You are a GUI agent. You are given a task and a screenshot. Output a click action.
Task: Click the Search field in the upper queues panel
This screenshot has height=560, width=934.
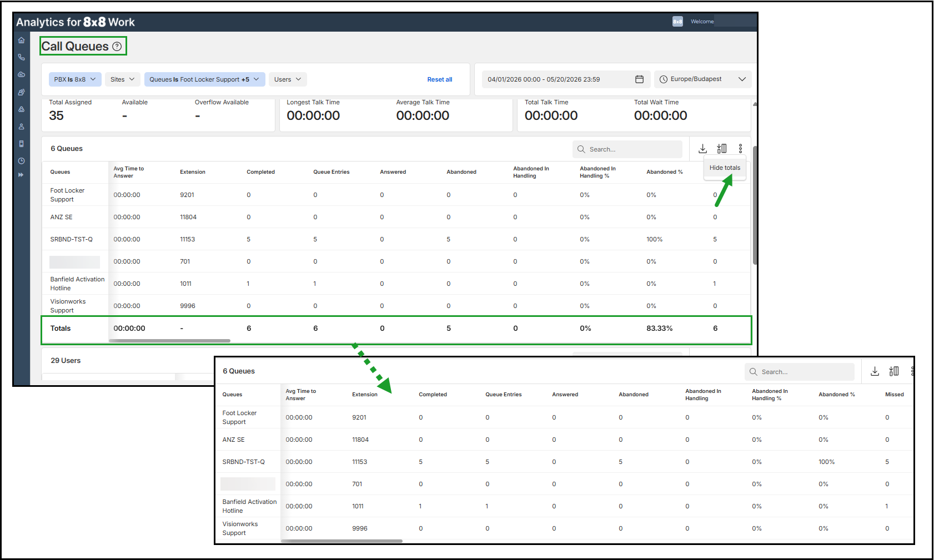627,149
